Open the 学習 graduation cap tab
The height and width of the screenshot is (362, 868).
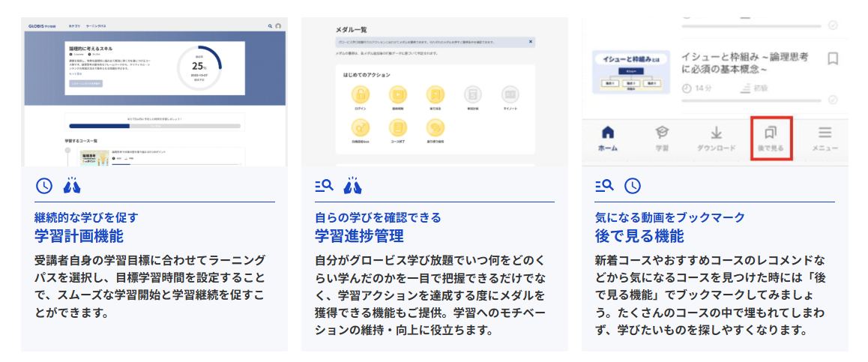662,139
